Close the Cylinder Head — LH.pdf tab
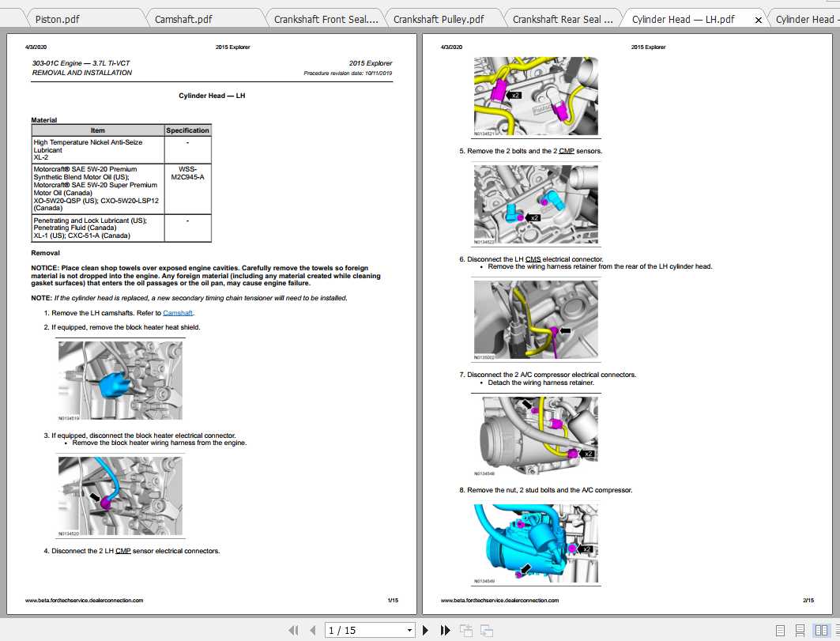 point(759,20)
